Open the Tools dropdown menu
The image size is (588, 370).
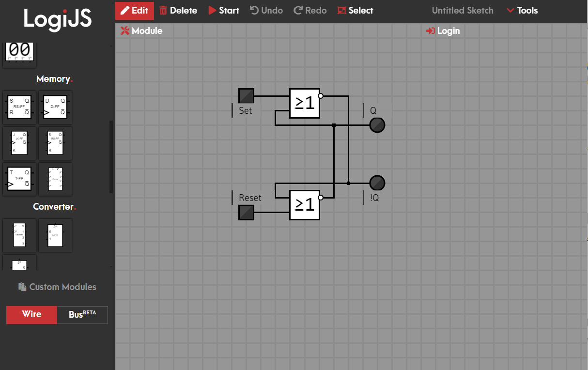coord(522,10)
